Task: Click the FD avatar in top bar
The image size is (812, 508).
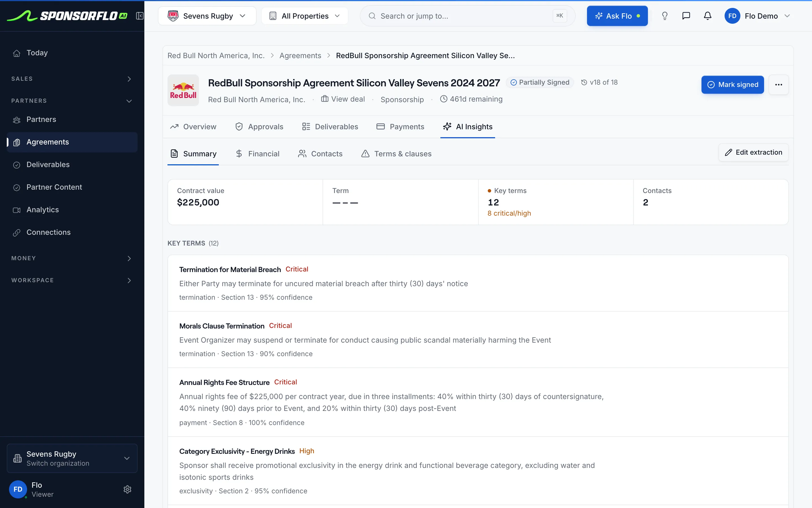Action: click(732, 16)
